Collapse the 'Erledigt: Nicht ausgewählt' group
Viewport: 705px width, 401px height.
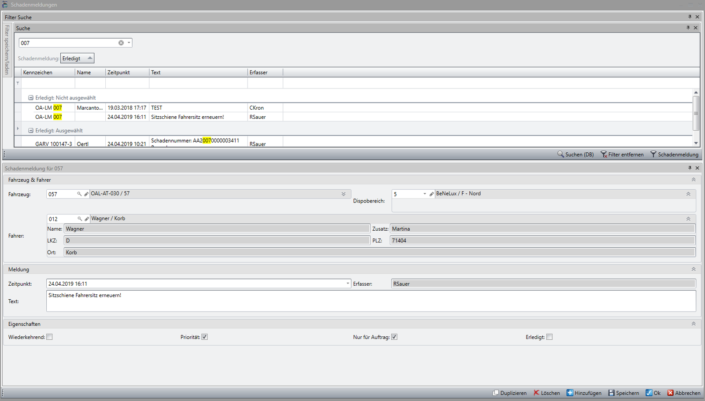pyautogui.click(x=30, y=97)
